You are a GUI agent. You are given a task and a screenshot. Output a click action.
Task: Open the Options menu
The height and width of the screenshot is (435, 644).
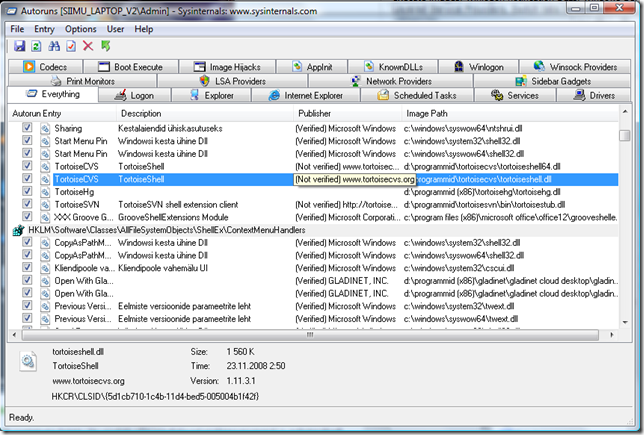(x=80, y=29)
